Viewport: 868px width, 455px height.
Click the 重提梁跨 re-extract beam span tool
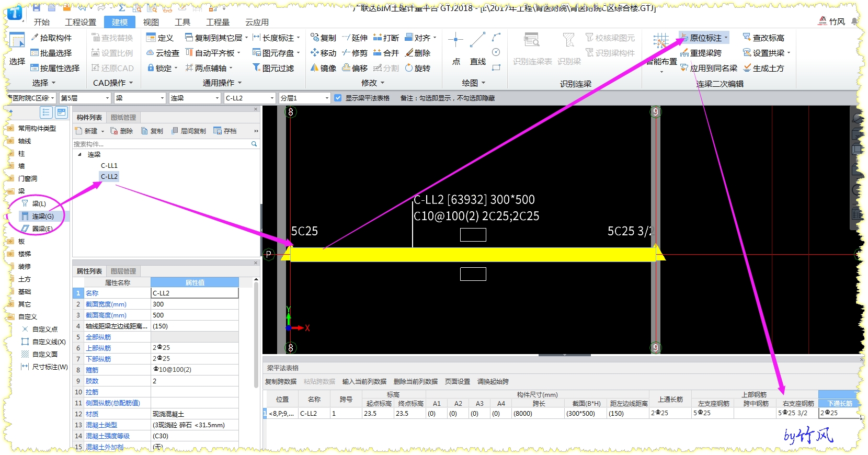tap(701, 53)
